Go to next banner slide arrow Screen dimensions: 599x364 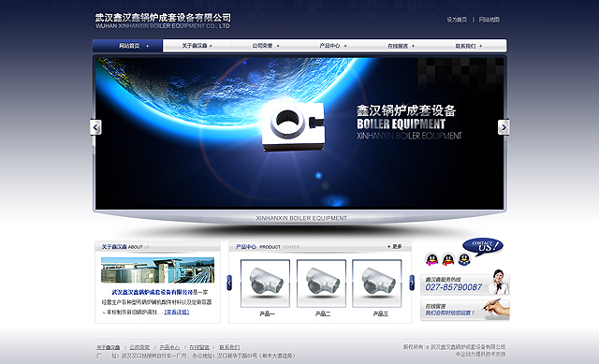click(504, 127)
